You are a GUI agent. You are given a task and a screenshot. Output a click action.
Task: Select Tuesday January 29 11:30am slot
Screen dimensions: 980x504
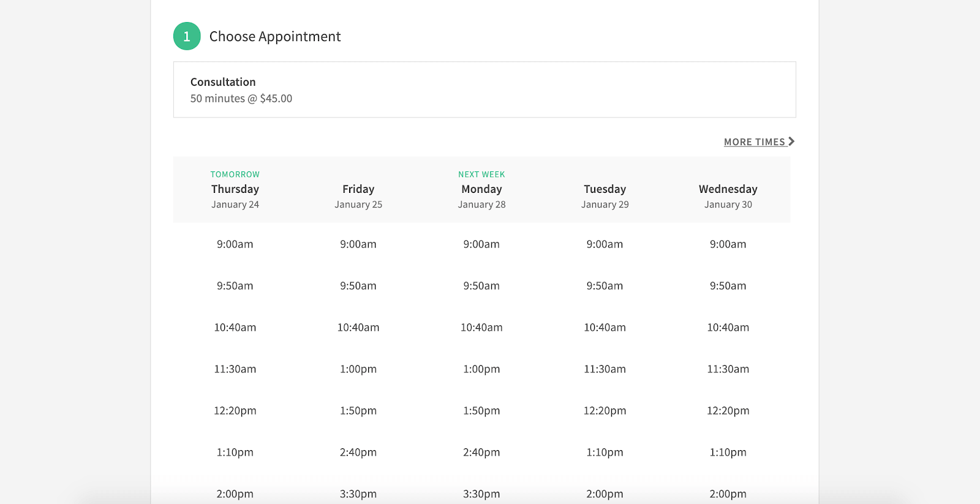[x=605, y=369]
